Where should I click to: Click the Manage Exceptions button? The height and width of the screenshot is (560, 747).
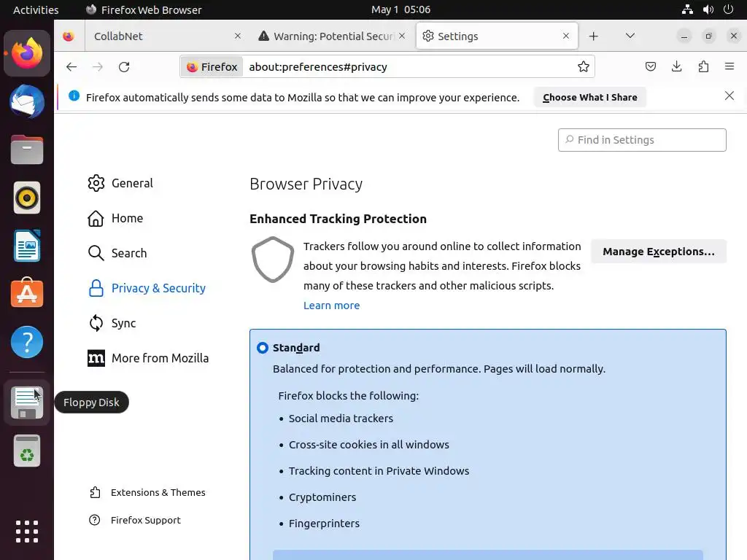click(658, 252)
